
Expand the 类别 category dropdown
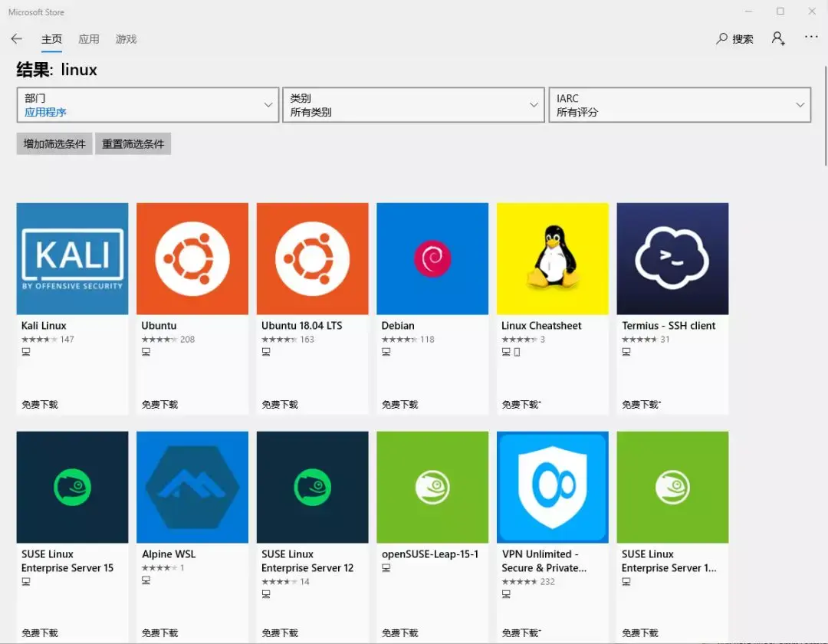coord(414,104)
